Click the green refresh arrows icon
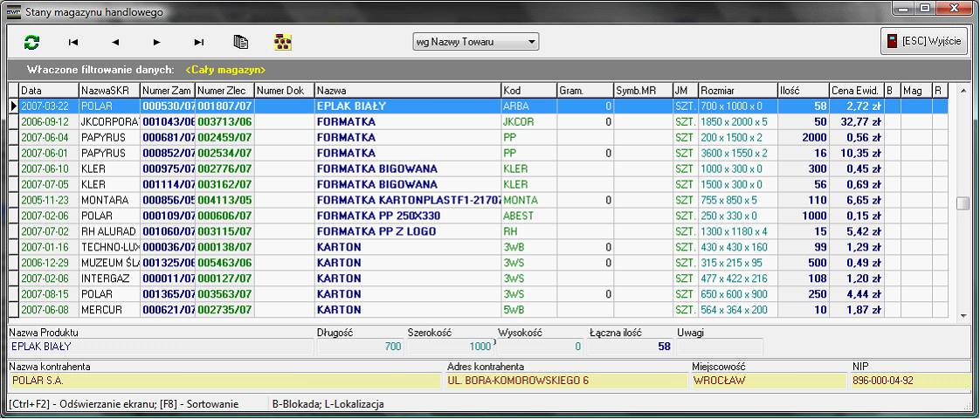 click(x=32, y=42)
